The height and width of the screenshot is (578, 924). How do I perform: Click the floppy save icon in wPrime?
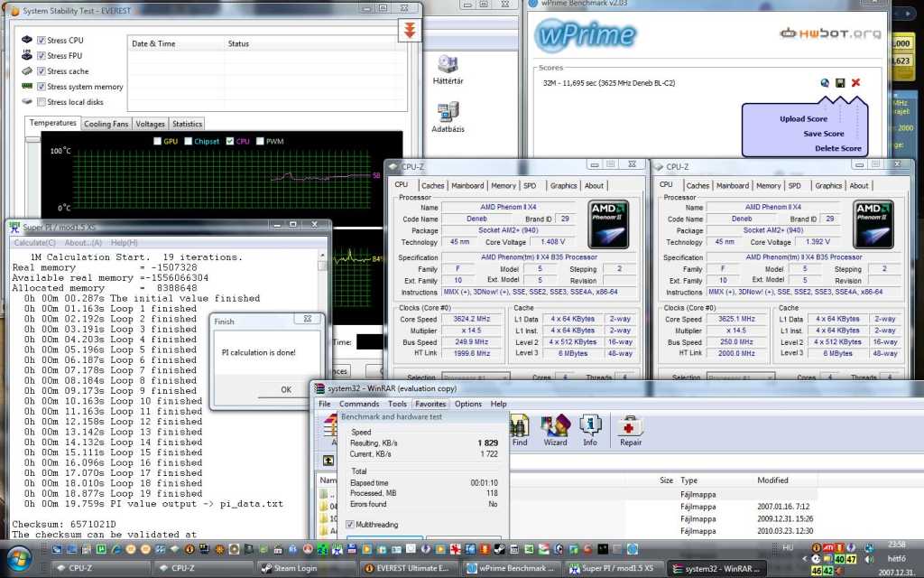[x=840, y=83]
